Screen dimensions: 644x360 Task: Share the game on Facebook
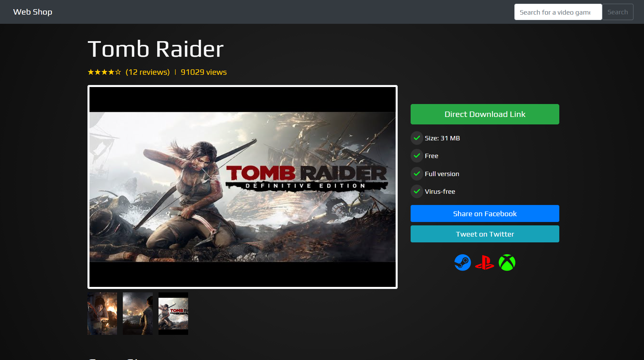[484, 213]
